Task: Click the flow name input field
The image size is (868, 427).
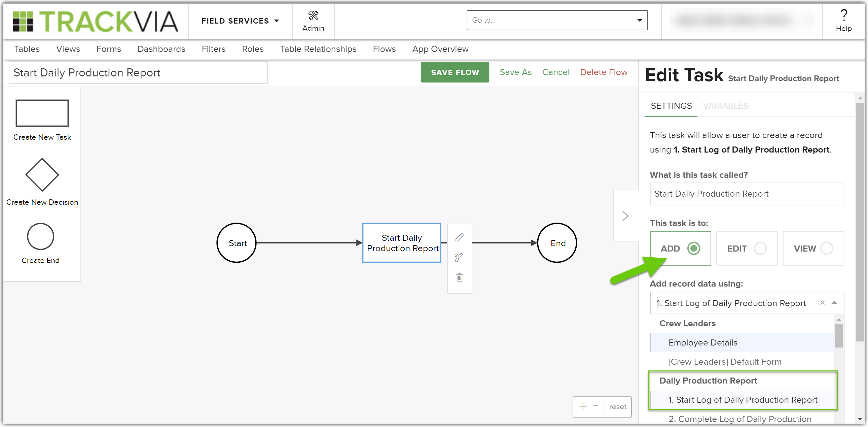Action: (138, 72)
